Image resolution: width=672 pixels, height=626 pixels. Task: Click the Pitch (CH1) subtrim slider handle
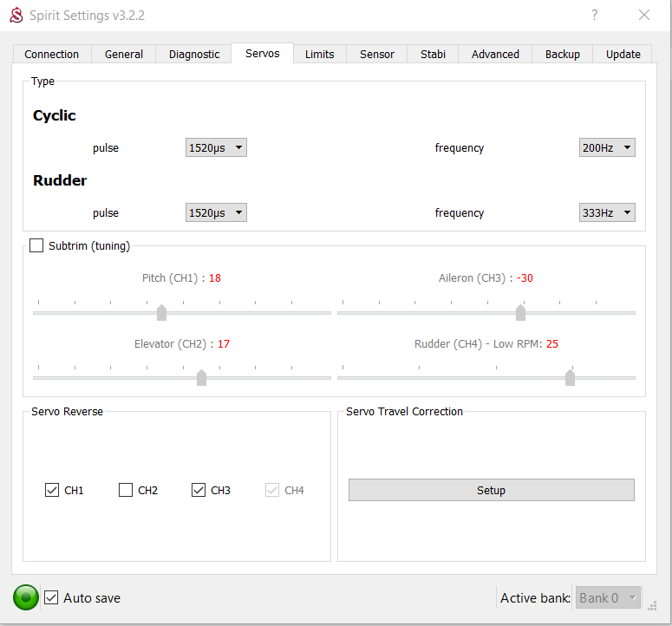click(x=161, y=312)
